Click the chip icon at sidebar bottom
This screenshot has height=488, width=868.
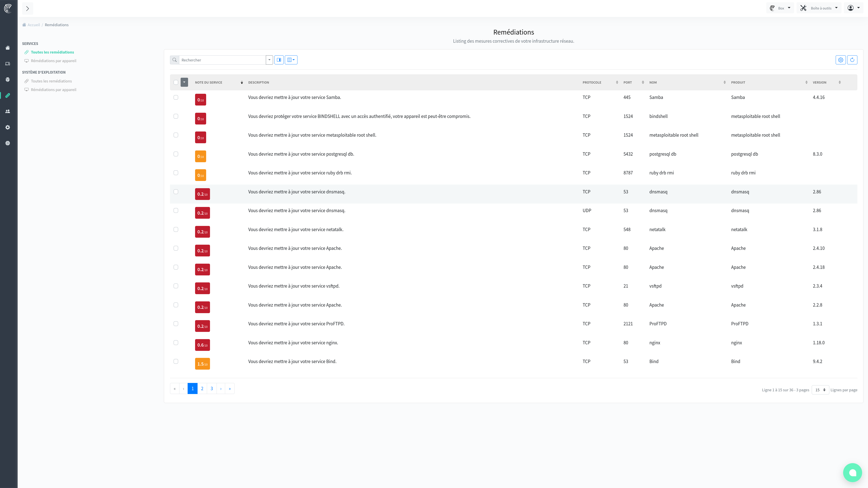click(x=7, y=143)
